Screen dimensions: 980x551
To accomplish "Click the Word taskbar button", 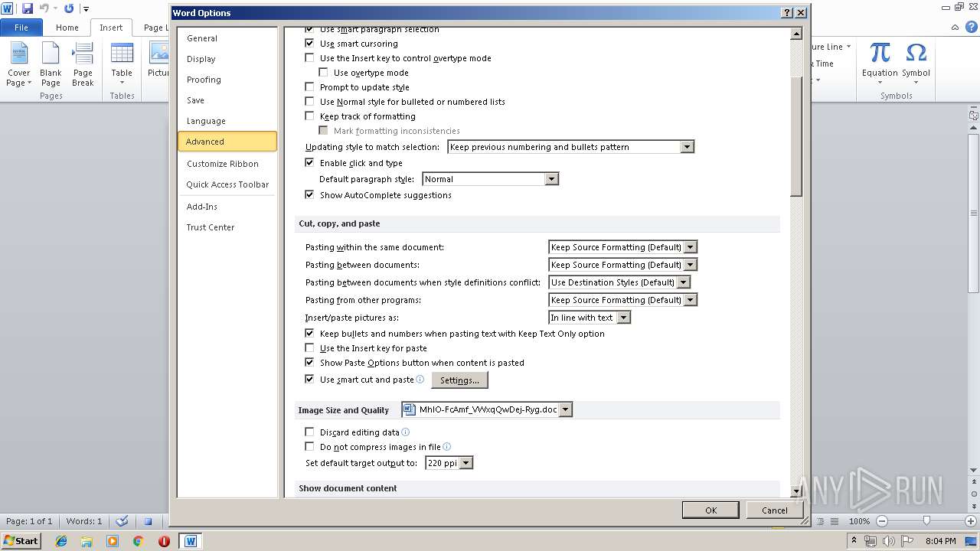I will (x=191, y=541).
